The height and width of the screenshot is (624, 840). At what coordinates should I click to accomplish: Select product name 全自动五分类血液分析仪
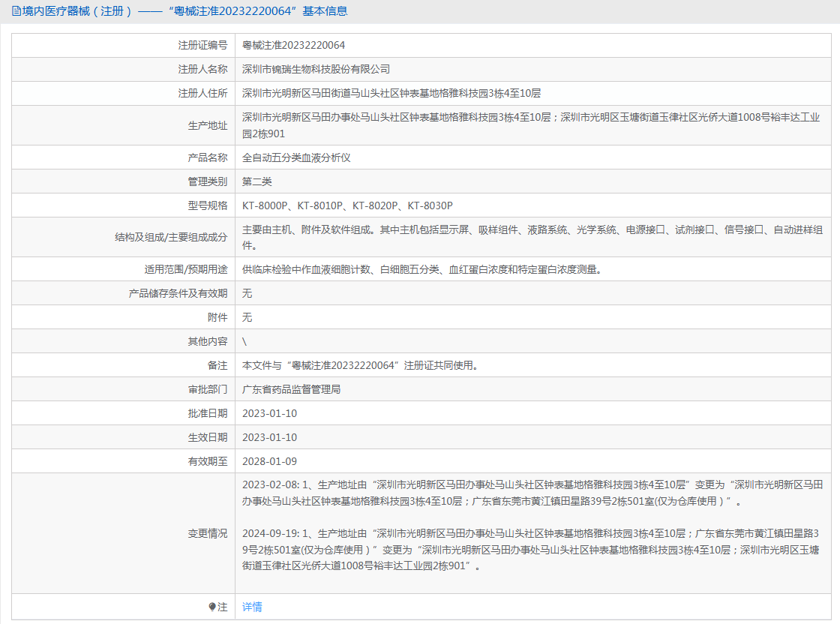point(296,157)
